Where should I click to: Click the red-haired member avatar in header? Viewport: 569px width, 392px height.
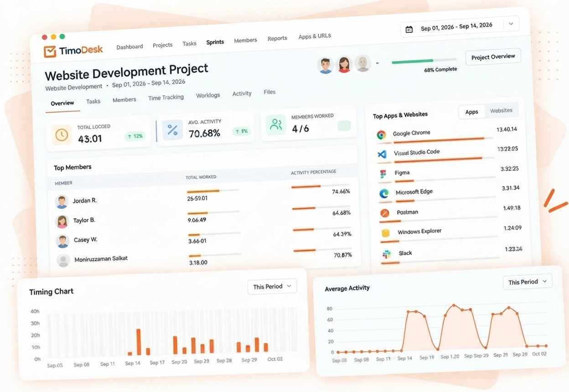344,65
